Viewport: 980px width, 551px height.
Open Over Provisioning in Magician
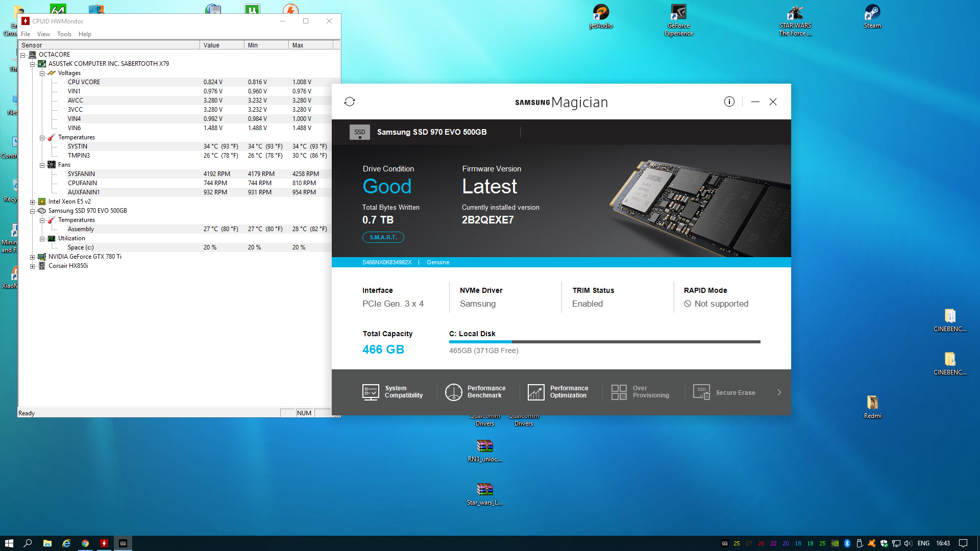641,392
